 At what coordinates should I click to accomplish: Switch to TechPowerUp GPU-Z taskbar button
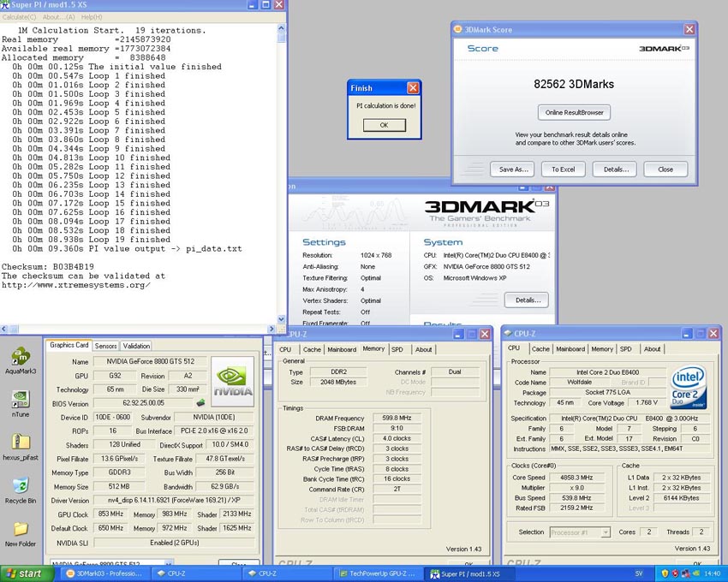tap(377, 573)
